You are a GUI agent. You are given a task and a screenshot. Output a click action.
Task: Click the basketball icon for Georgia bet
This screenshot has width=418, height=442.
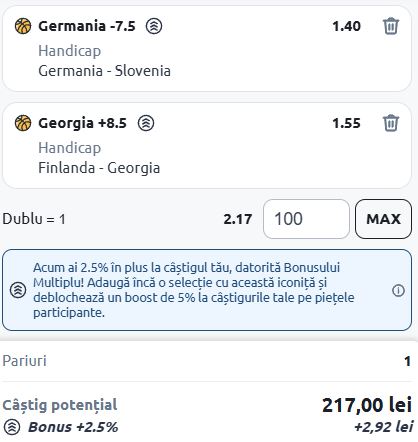pos(23,123)
